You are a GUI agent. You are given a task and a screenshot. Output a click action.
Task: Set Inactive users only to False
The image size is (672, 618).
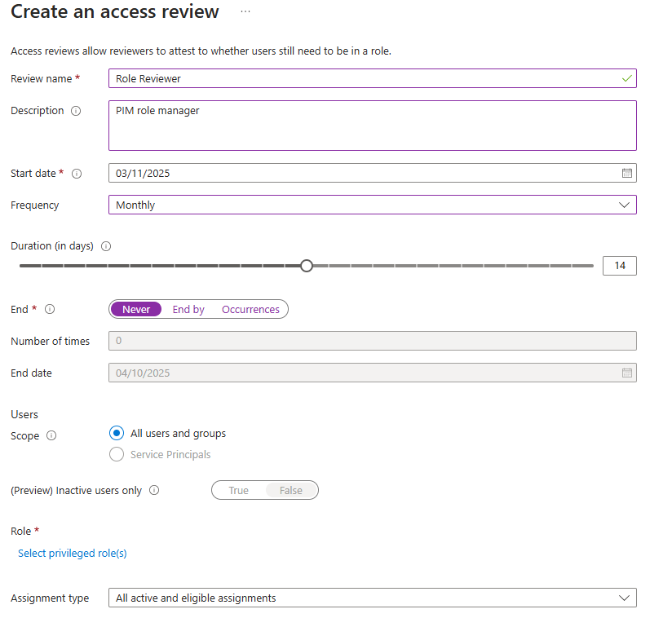click(x=290, y=490)
